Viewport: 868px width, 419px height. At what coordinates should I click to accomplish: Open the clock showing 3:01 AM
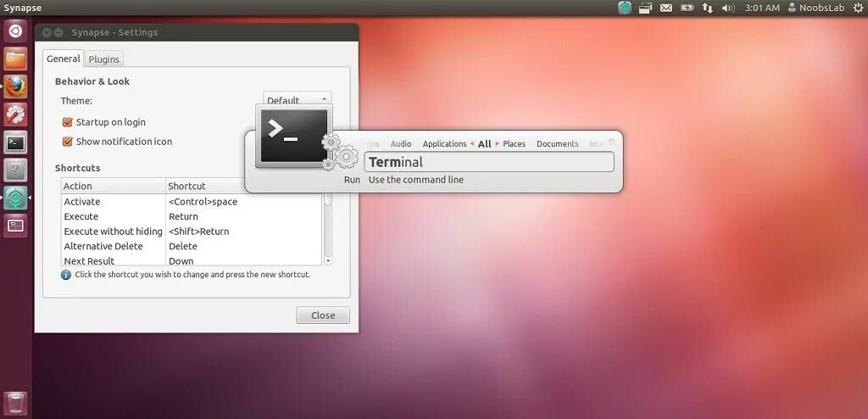(x=762, y=8)
